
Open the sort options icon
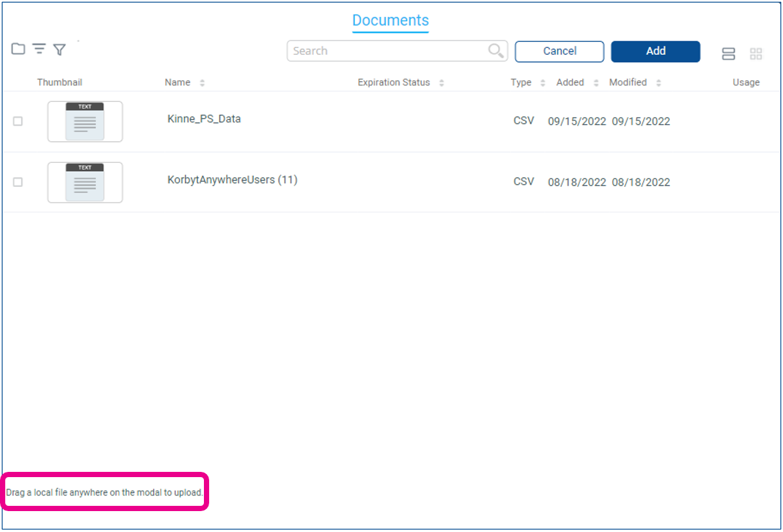click(39, 49)
